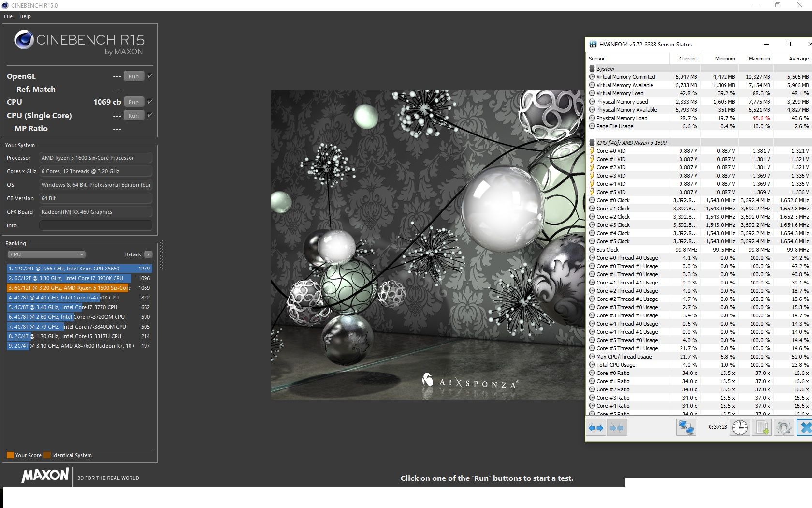
Task: Select the orange AMD Ryzen 5 1600 ranking row
Action: (x=79, y=288)
